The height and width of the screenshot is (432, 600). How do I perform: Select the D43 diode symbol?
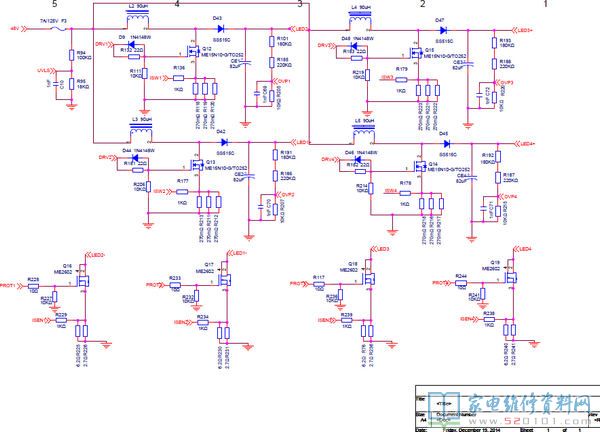220,30
